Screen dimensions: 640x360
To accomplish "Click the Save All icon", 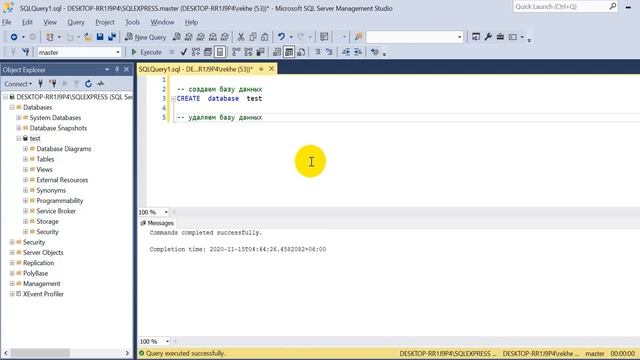I will 112,37.
